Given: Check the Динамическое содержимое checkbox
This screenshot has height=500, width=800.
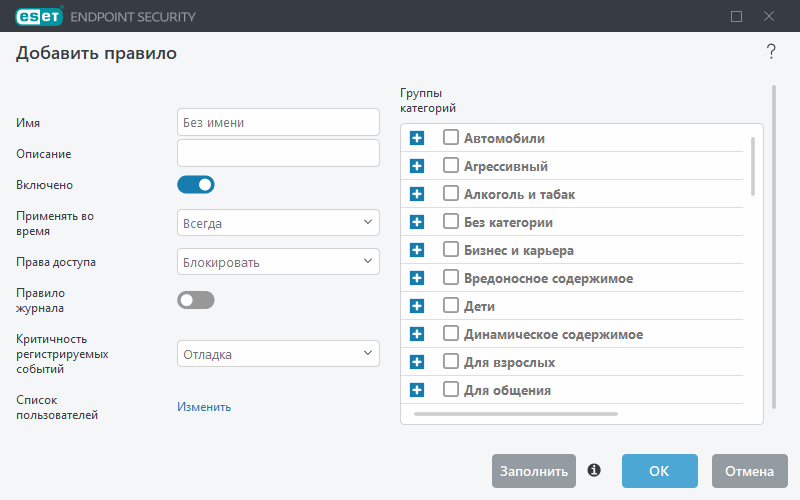Looking at the screenshot, I should [x=451, y=333].
